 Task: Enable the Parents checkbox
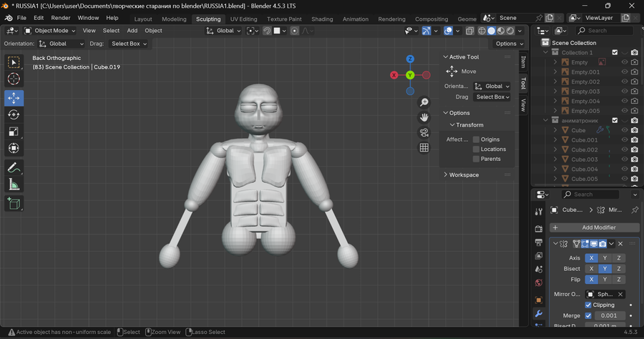pos(476,159)
